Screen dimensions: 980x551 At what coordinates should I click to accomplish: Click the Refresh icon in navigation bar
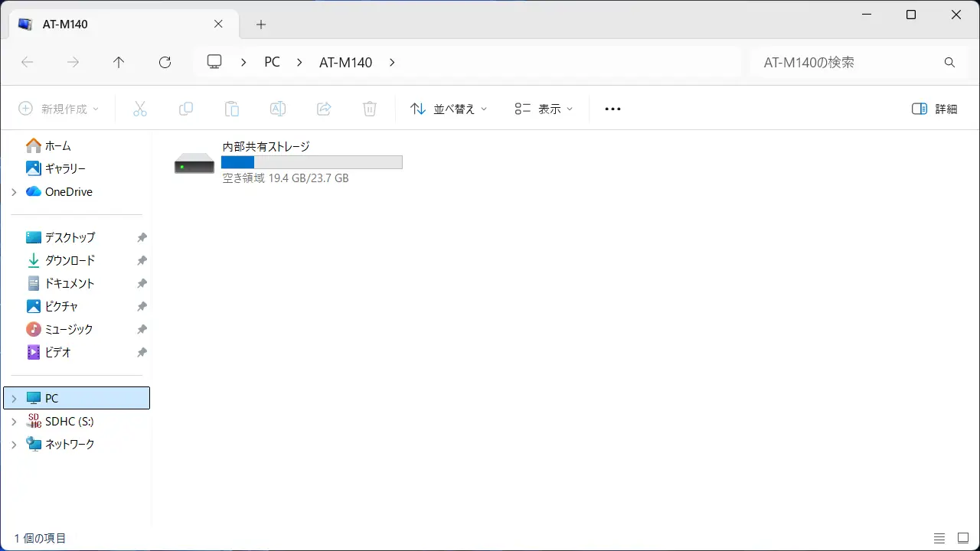(x=165, y=63)
